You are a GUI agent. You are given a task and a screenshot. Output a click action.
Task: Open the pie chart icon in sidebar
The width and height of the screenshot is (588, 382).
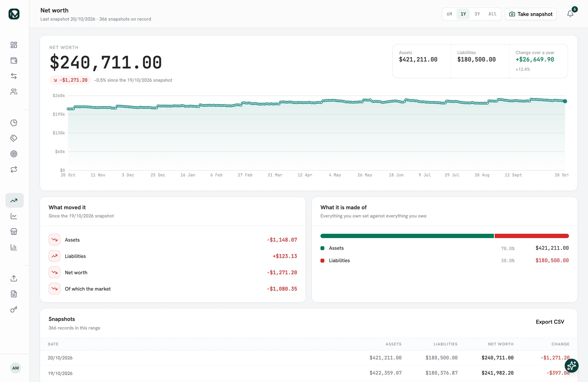click(x=14, y=123)
